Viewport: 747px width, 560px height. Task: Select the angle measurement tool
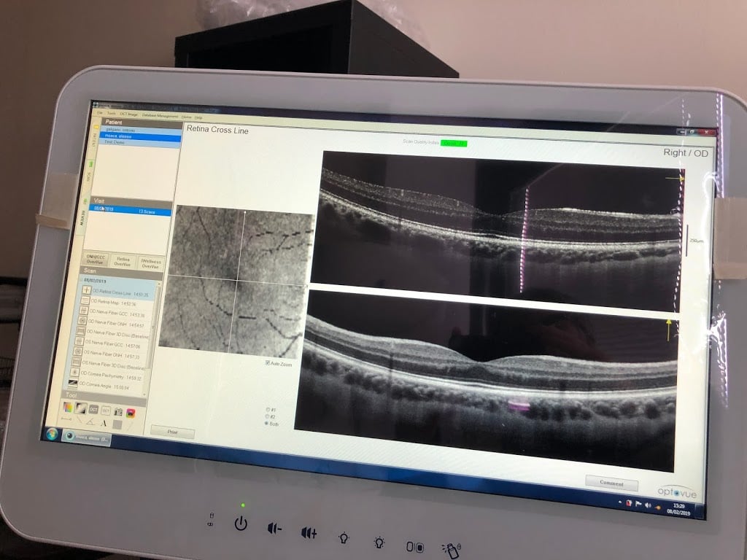91,422
